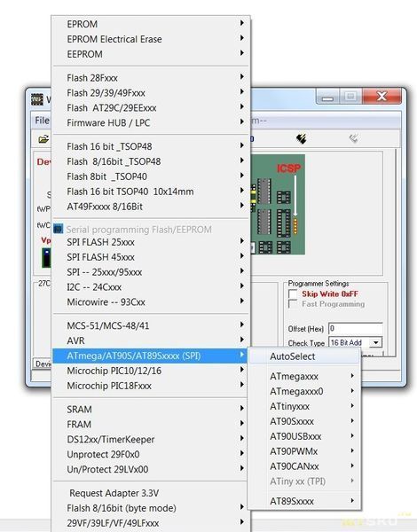Select Flash 29/39/49Fxxx entry
This screenshot has width=417, height=532.
[151, 92]
